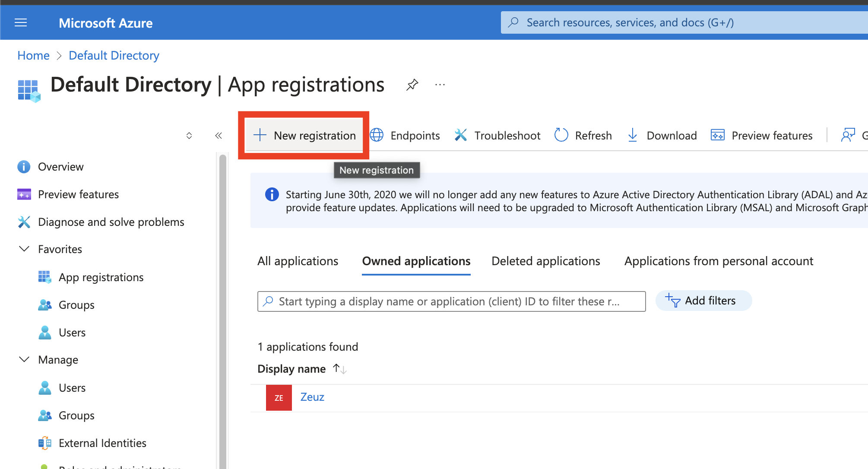Focus the search resources box
This screenshot has width=868, height=469.
(684, 22)
